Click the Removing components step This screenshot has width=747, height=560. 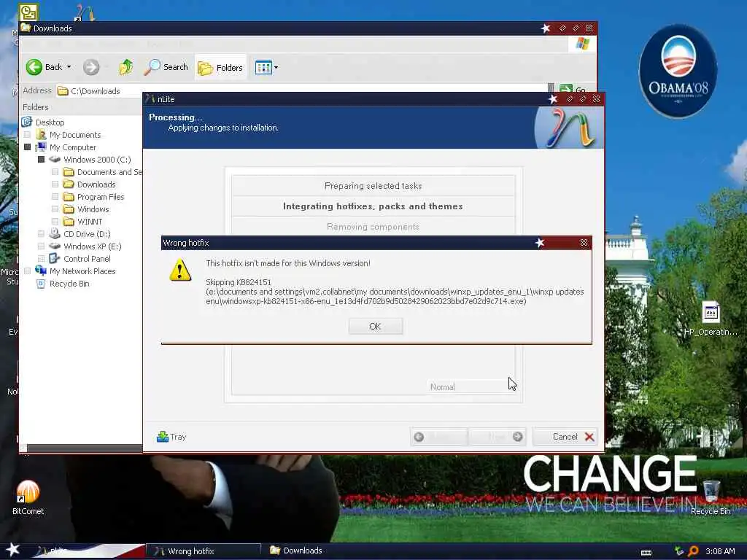[x=373, y=227]
